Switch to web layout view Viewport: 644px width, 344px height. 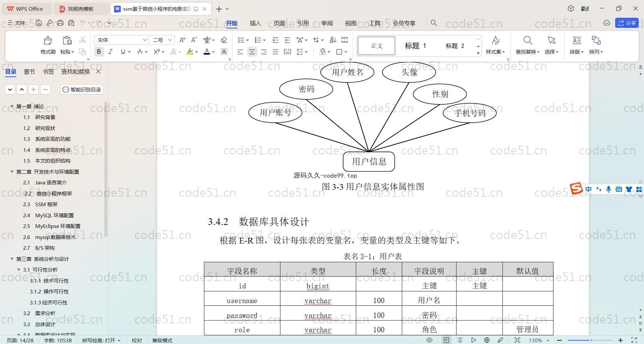(487, 340)
